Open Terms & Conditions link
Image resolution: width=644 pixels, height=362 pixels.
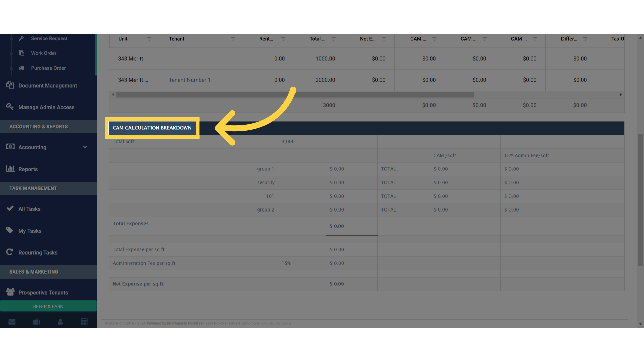click(x=243, y=323)
